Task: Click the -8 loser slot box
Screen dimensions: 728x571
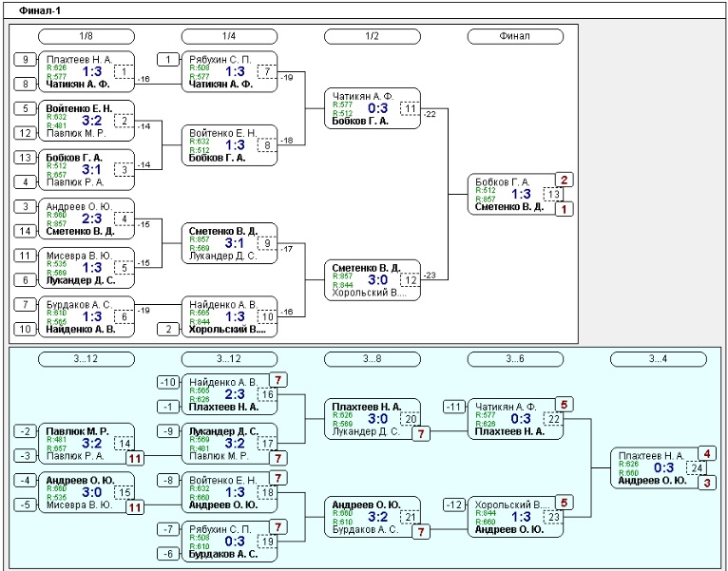Action: point(168,480)
